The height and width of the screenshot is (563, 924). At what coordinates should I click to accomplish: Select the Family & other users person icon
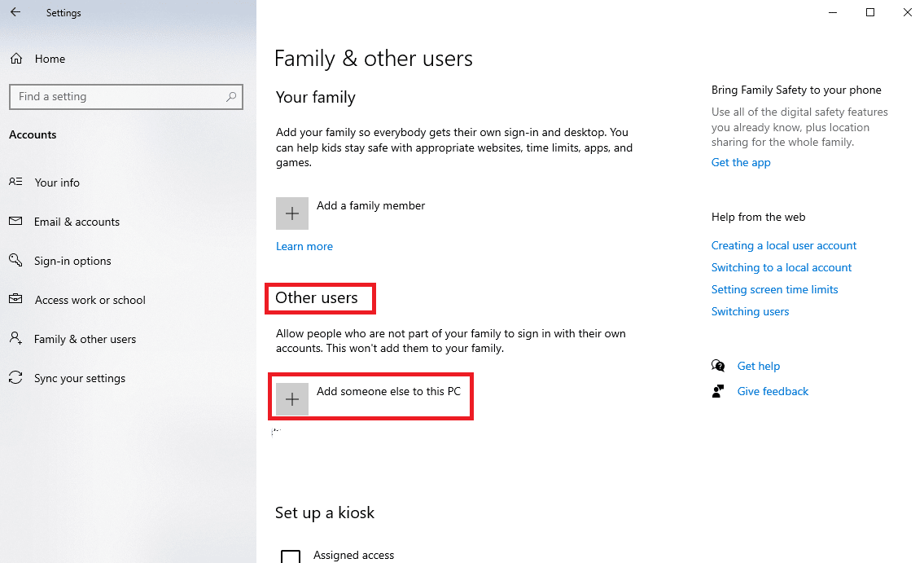tap(16, 338)
